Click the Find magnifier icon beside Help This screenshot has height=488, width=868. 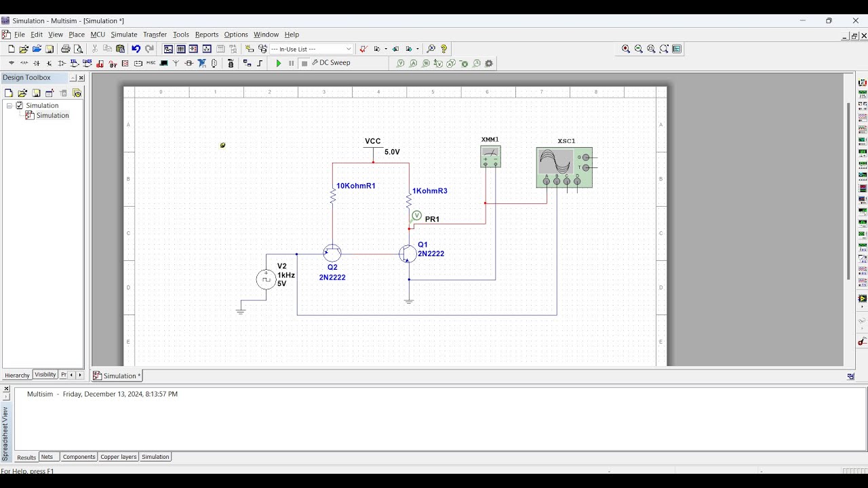(x=431, y=49)
